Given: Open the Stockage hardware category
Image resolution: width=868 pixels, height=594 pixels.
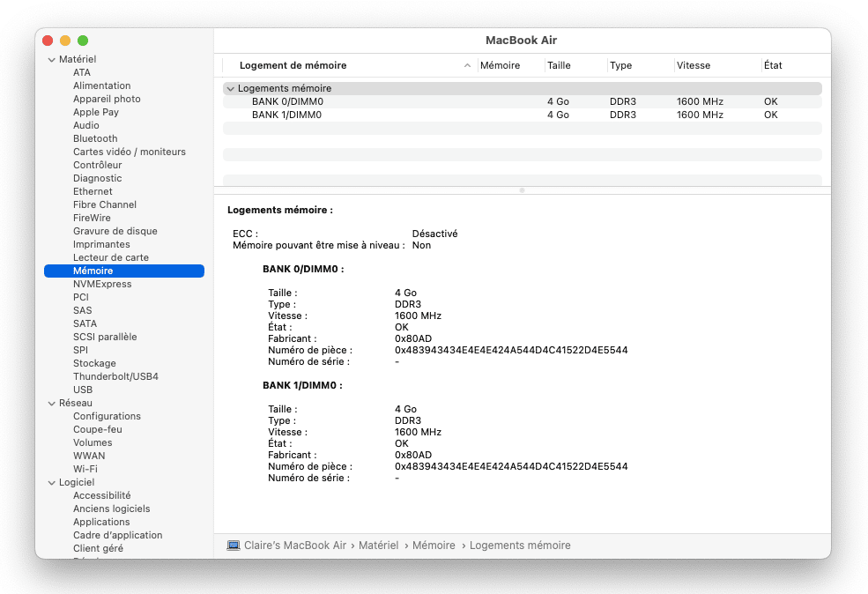Looking at the screenshot, I should point(94,363).
